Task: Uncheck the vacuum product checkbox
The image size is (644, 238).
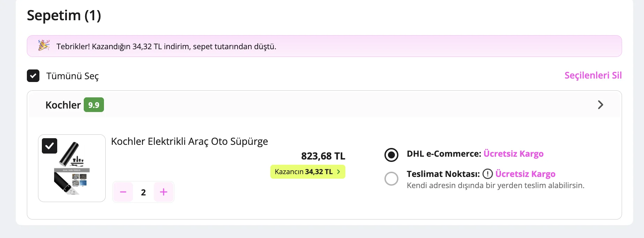Action: [50, 146]
